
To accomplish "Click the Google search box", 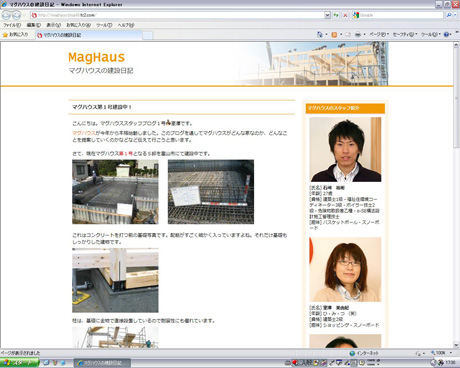I will pos(398,15).
